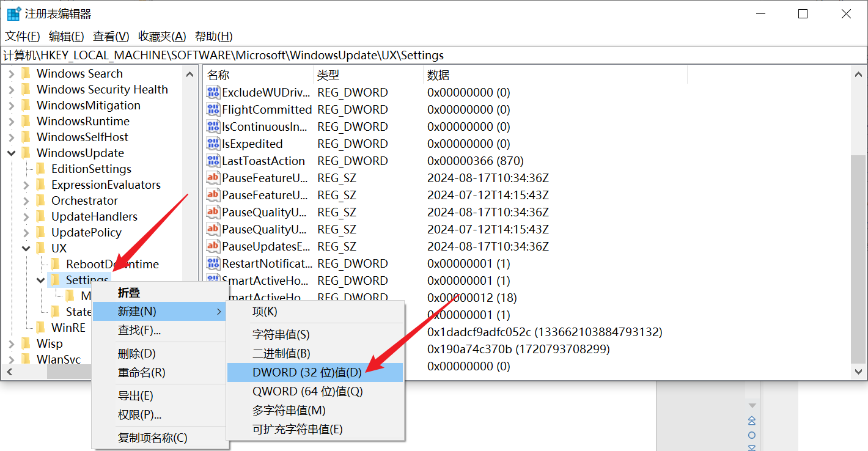Click the folder icon of WindowsRuntime
The height and width of the screenshot is (451, 868).
[26, 121]
